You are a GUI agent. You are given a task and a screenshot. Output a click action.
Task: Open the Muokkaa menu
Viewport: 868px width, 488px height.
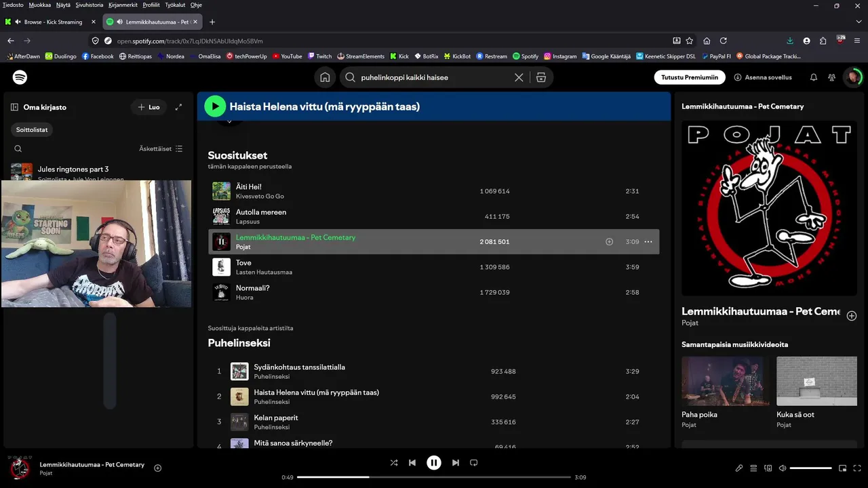pyautogui.click(x=40, y=5)
